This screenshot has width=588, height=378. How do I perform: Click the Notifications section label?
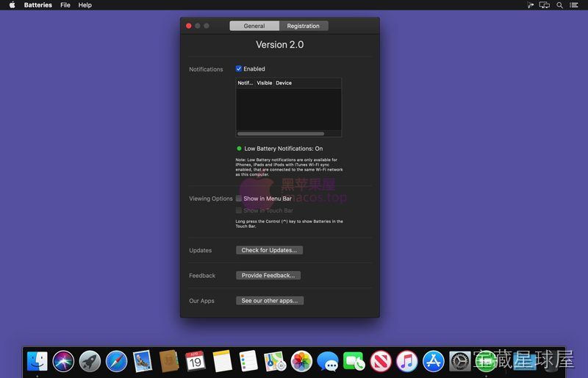point(206,69)
